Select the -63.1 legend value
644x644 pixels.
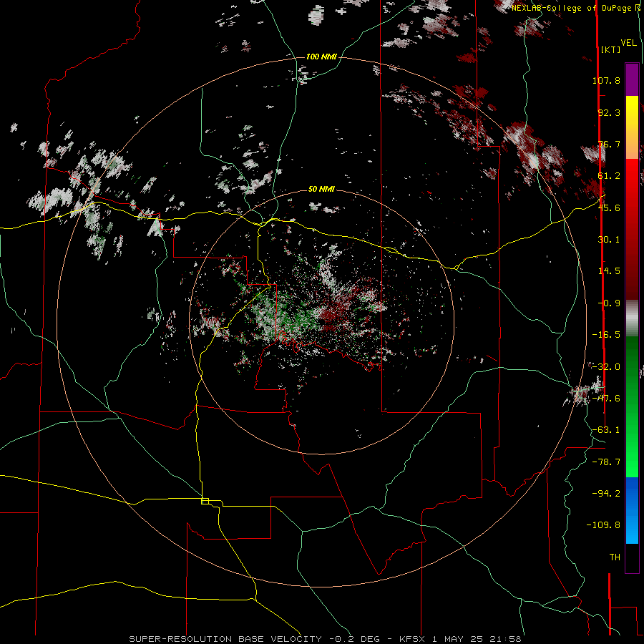pyautogui.click(x=606, y=430)
